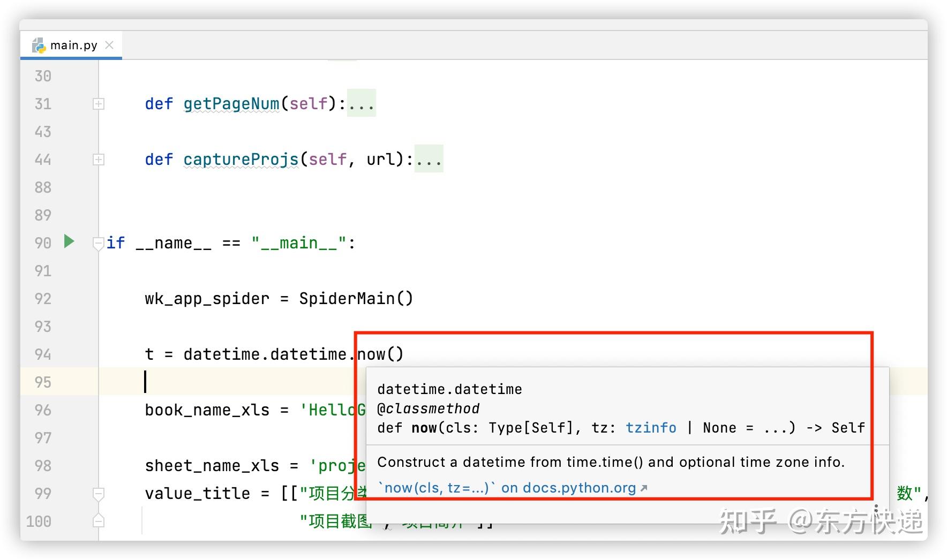Click the __name__ identifier on line 90
Image resolution: width=947 pixels, height=560 pixels.
(x=174, y=243)
